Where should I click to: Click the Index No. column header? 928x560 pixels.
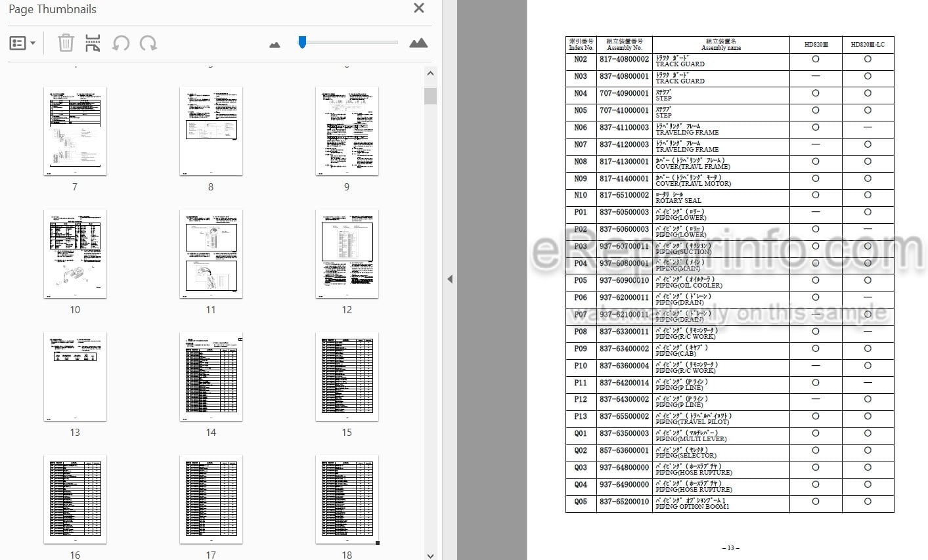pyautogui.click(x=581, y=45)
